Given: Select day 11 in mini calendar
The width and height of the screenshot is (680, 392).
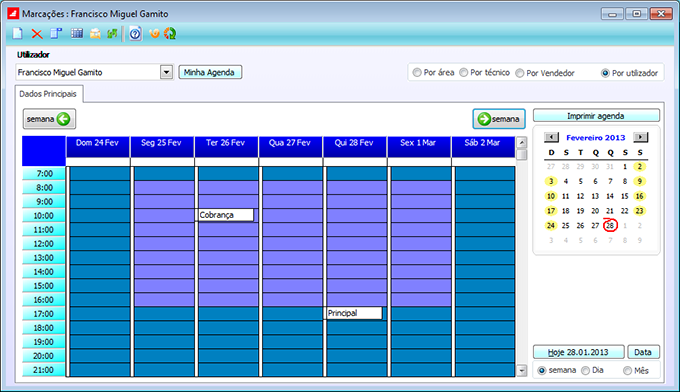Looking at the screenshot, I should [566, 196].
